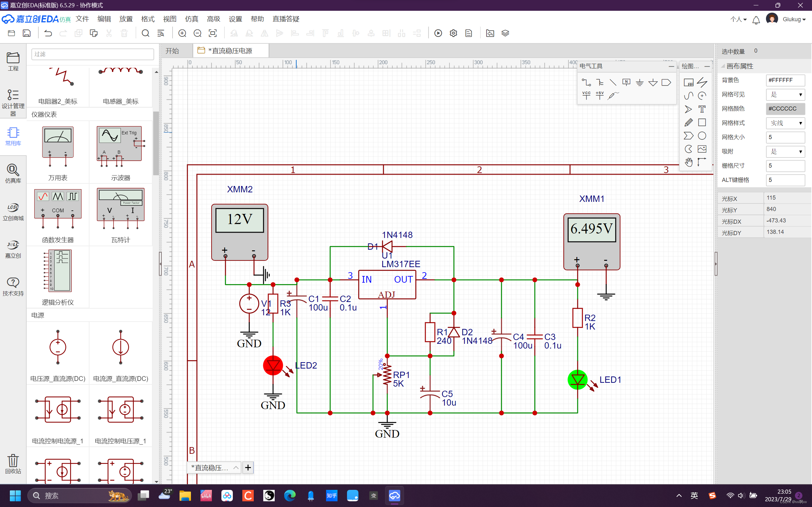Click the 过滤 filter input field

point(93,54)
